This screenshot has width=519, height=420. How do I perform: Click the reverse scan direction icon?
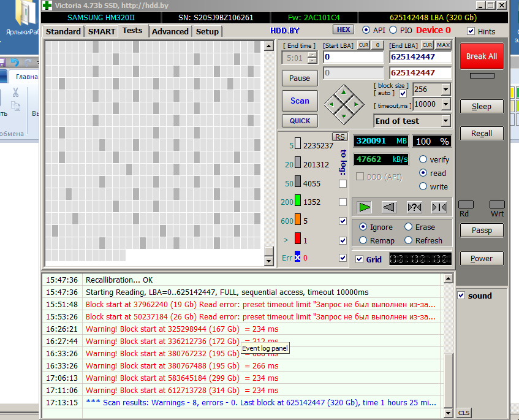(x=389, y=207)
